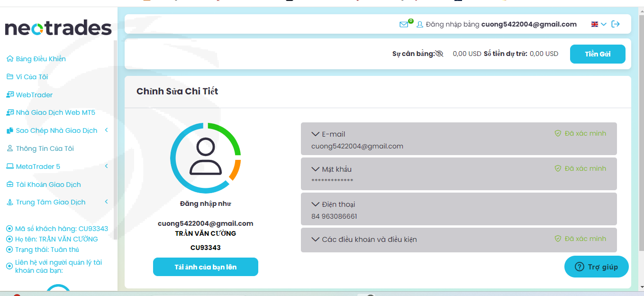The width and height of the screenshot is (644, 296).
Task: Expand Trung Tâm Giao Dịch submenu arrow
Action: 107,202
